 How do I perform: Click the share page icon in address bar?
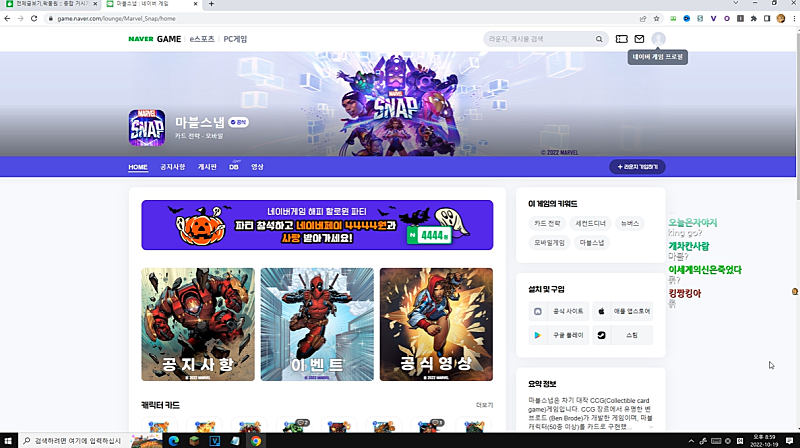click(643, 18)
